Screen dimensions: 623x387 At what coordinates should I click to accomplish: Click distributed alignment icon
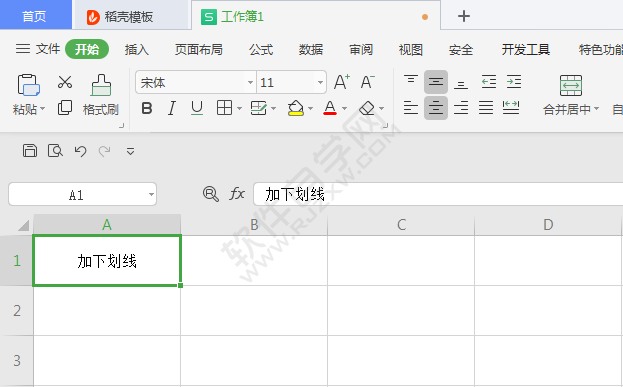click(511, 108)
